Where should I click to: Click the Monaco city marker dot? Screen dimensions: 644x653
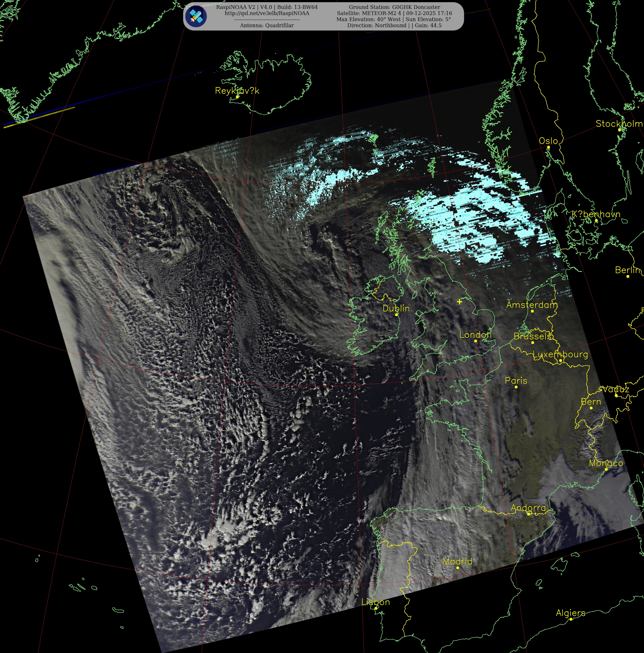click(606, 469)
